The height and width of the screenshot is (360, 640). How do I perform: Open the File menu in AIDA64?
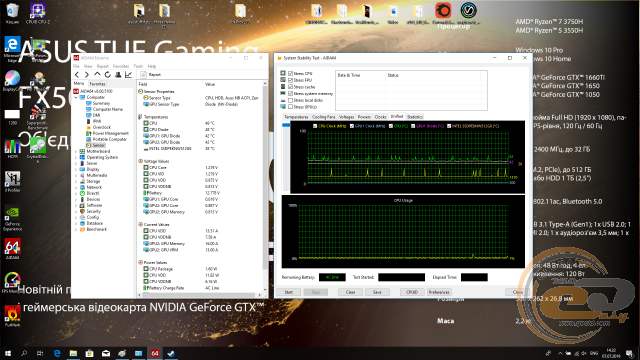click(x=76, y=66)
